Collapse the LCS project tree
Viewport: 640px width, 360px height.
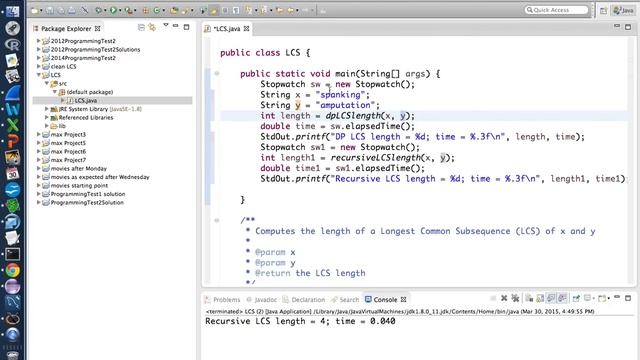pyautogui.click(x=38, y=75)
